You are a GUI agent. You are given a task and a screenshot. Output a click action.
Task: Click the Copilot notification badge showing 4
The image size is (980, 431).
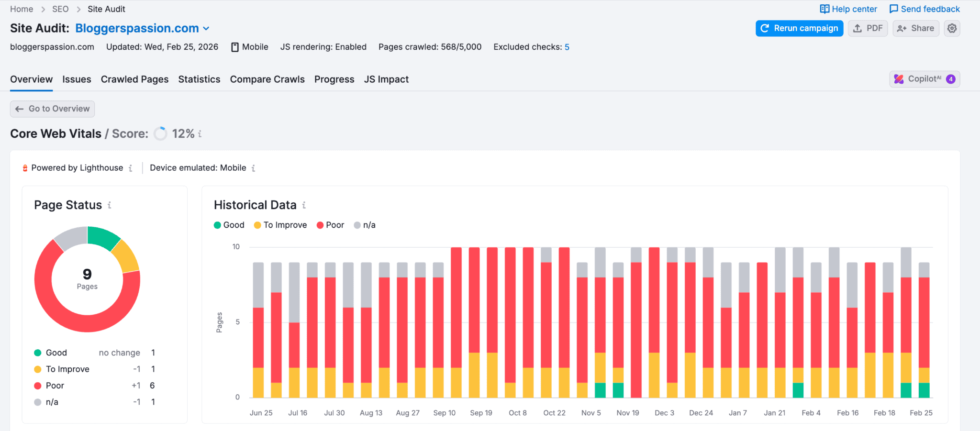(951, 79)
